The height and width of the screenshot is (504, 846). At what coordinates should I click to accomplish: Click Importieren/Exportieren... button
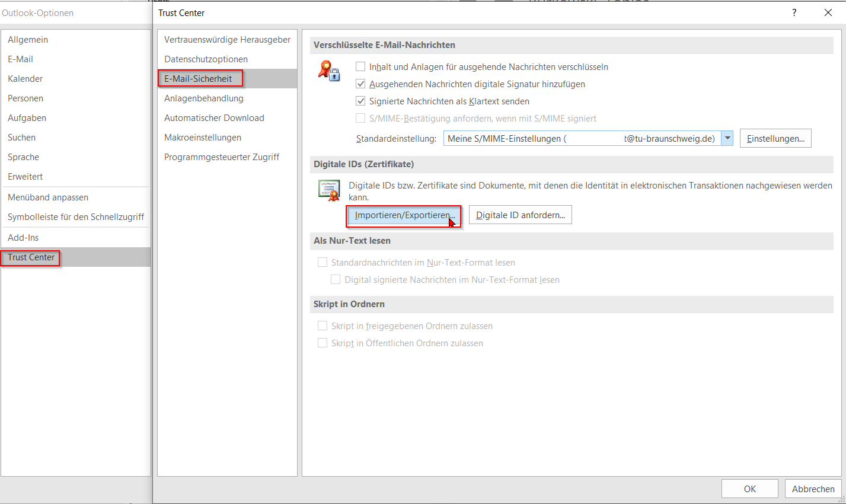(x=404, y=215)
